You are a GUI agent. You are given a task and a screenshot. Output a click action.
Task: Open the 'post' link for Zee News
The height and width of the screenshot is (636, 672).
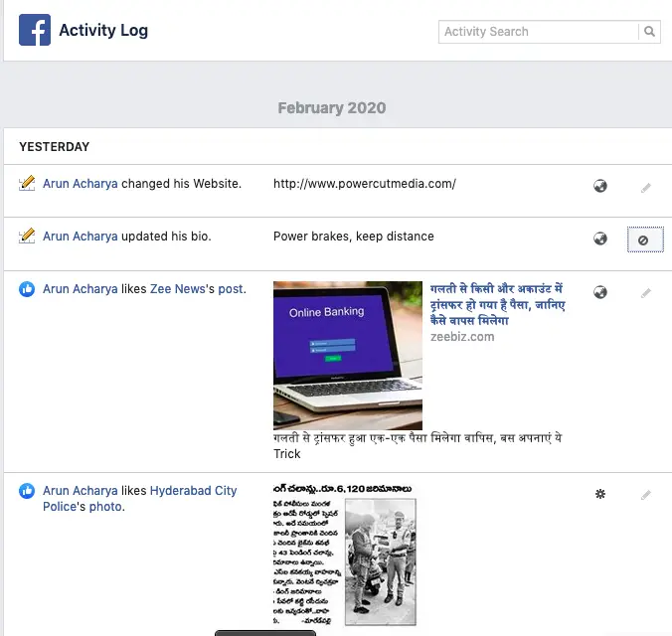click(231, 290)
